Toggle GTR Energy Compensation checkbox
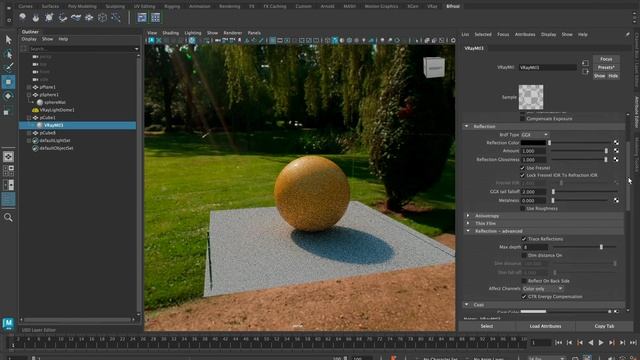The width and height of the screenshot is (640, 360). pos(524,297)
